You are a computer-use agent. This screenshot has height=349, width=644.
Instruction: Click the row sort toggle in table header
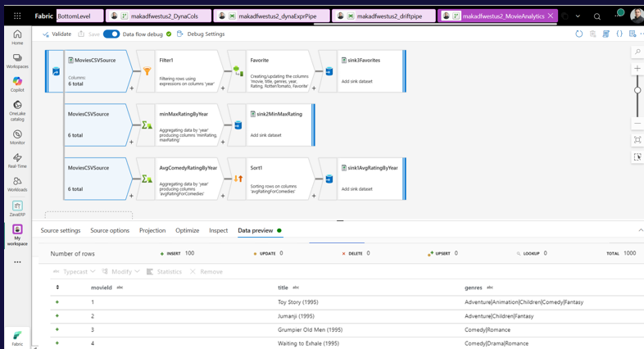coord(57,287)
